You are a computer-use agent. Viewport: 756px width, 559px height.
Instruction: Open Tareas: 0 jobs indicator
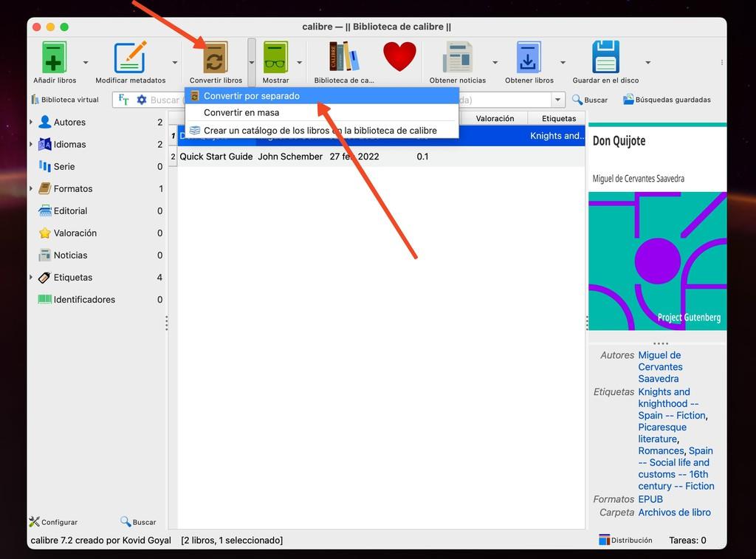(687, 541)
